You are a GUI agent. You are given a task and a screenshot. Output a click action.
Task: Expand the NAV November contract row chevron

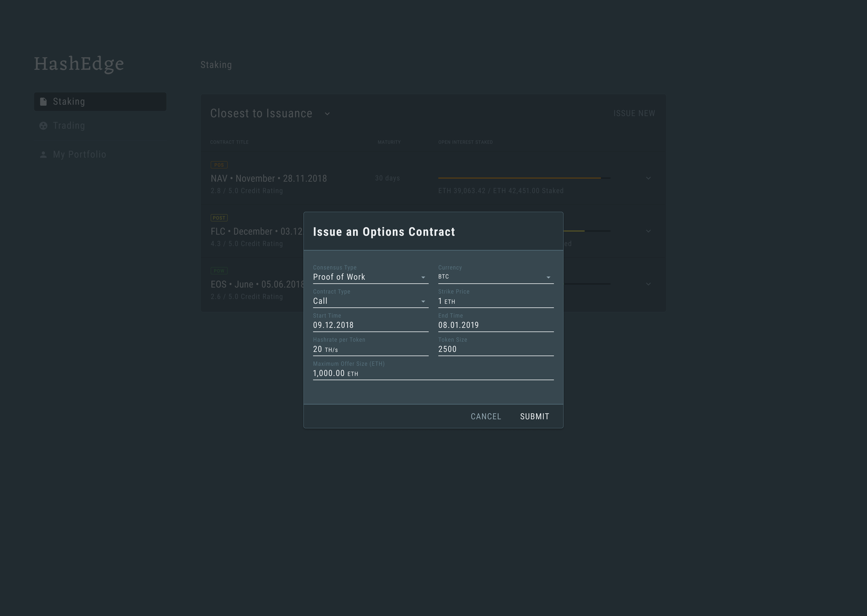648,178
